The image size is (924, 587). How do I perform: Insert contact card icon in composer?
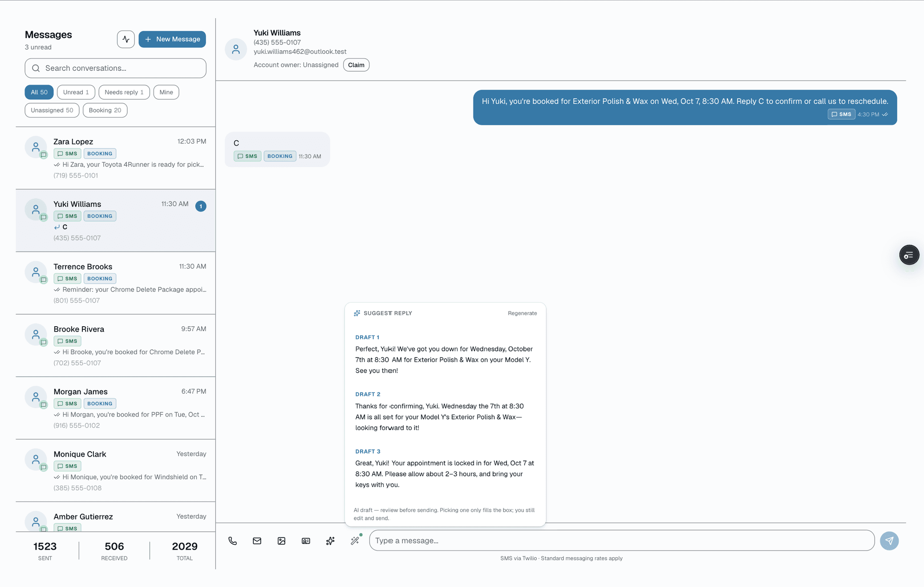coord(306,541)
